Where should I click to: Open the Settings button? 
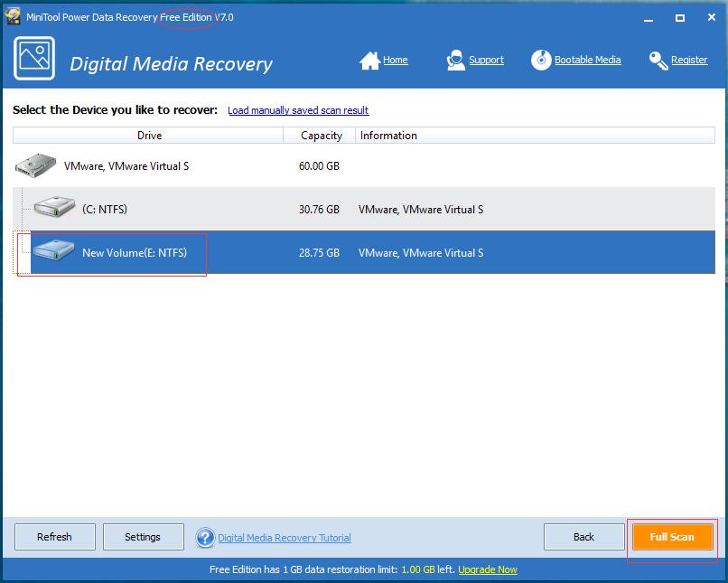pyautogui.click(x=143, y=537)
